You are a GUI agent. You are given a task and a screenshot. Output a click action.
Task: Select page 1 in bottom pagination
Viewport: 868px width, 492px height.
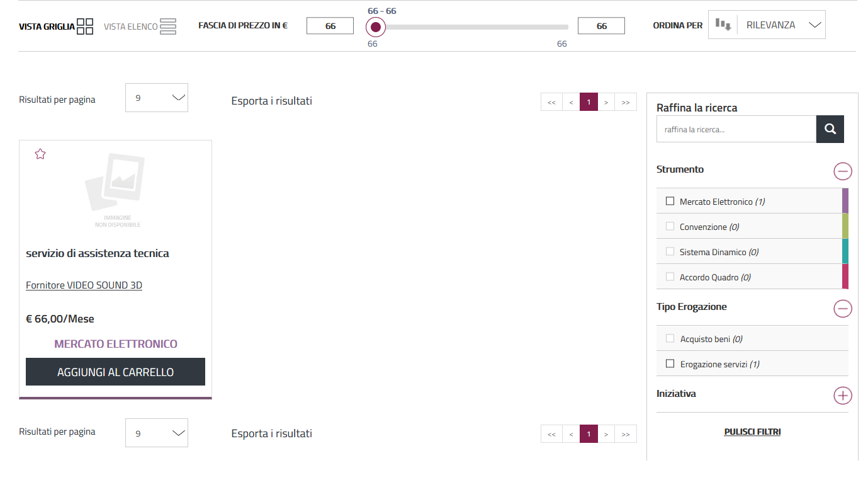coord(589,434)
